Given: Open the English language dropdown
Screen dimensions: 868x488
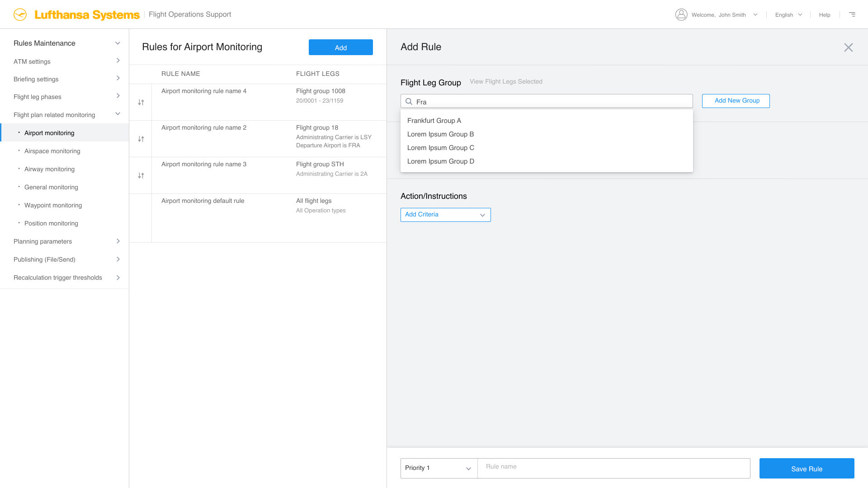Looking at the screenshot, I should click(788, 15).
